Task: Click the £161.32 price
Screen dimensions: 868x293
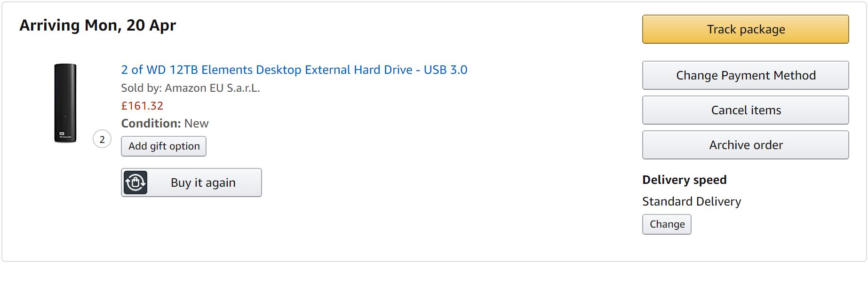Action: point(142,106)
